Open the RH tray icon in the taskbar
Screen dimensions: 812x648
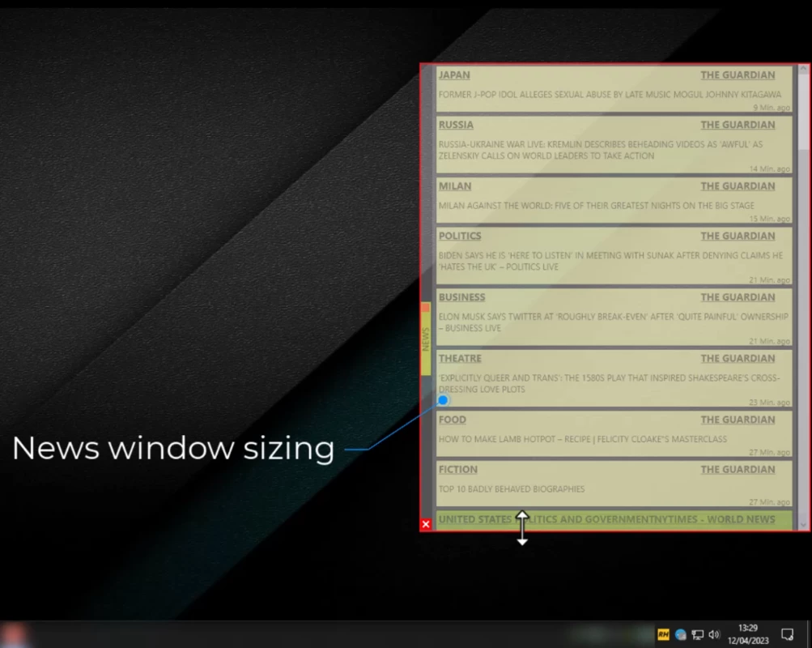click(663, 634)
